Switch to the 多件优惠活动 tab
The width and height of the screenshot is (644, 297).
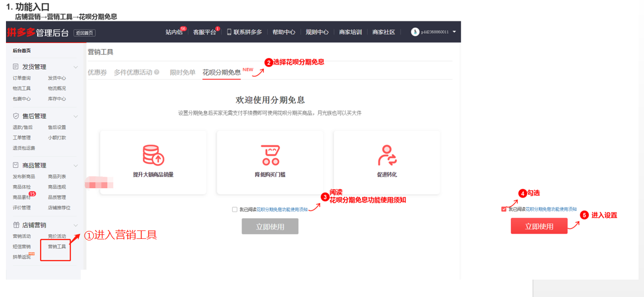(x=133, y=73)
